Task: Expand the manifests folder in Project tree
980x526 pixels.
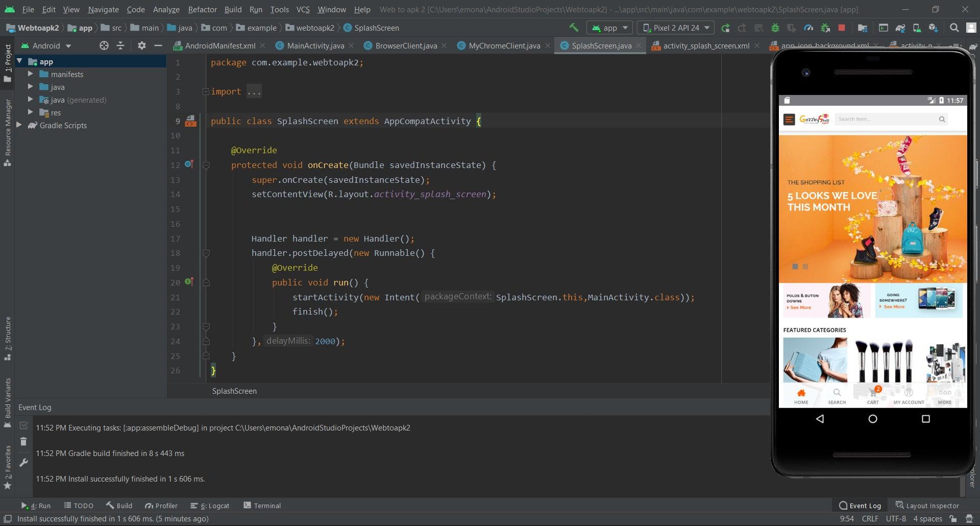Action: [31, 74]
